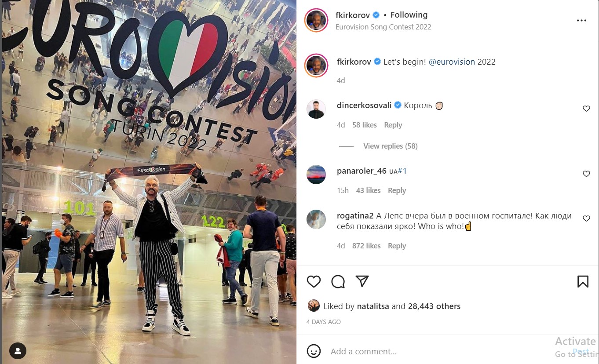Image resolution: width=599 pixels, height=364 pixels.
Task: Reply to rogatina2's comment
Action: pos(397,246)
